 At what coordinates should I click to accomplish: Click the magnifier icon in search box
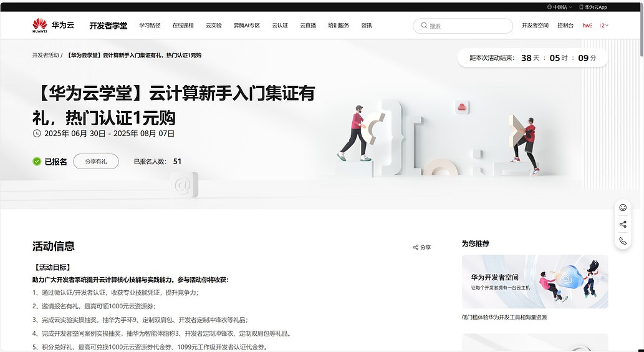click(x=424, y=26)
